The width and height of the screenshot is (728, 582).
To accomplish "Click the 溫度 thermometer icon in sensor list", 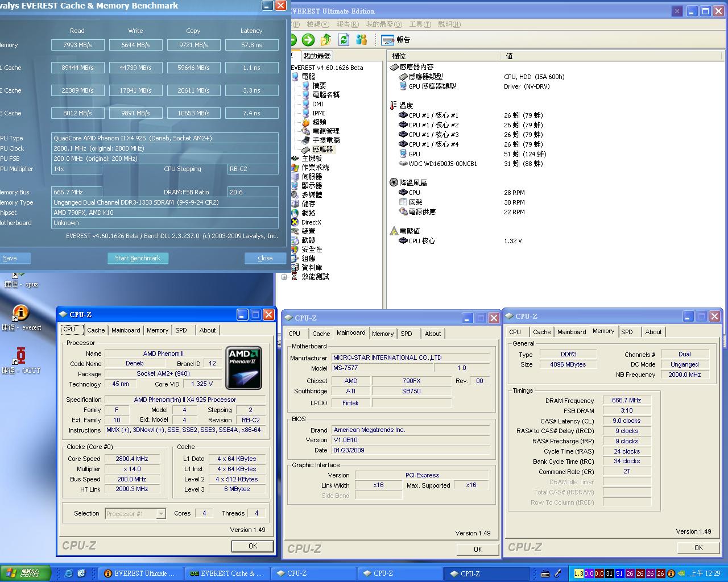I will [x=393, y=105].
